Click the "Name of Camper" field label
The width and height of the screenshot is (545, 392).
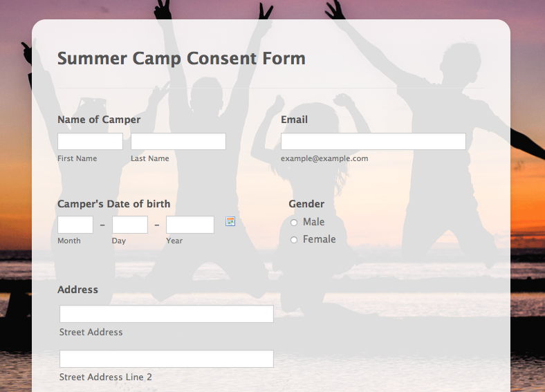click(x=99, y=120)
